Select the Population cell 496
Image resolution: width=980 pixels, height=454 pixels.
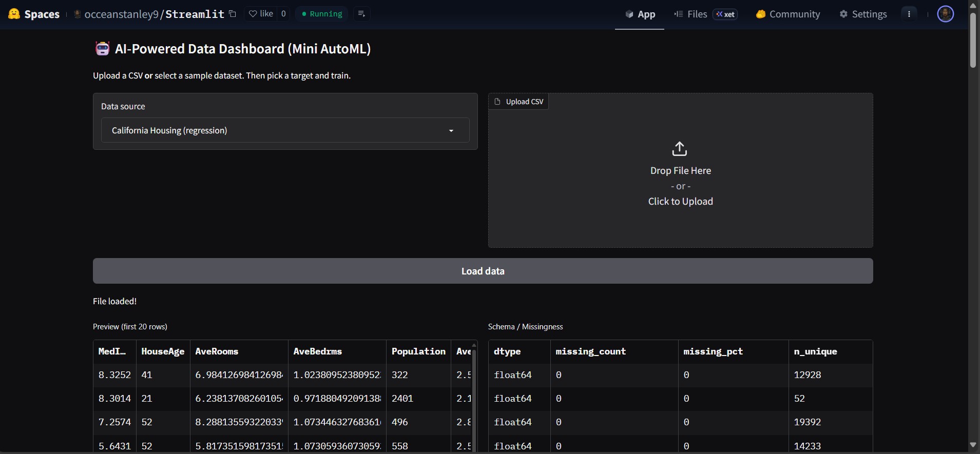[x=418, y=422]
